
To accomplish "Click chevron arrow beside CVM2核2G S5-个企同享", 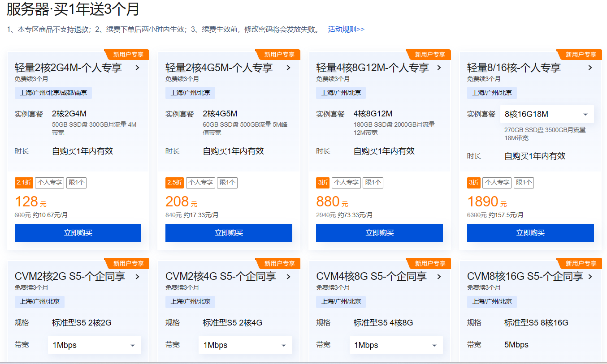I will click(x=138, y=277).
